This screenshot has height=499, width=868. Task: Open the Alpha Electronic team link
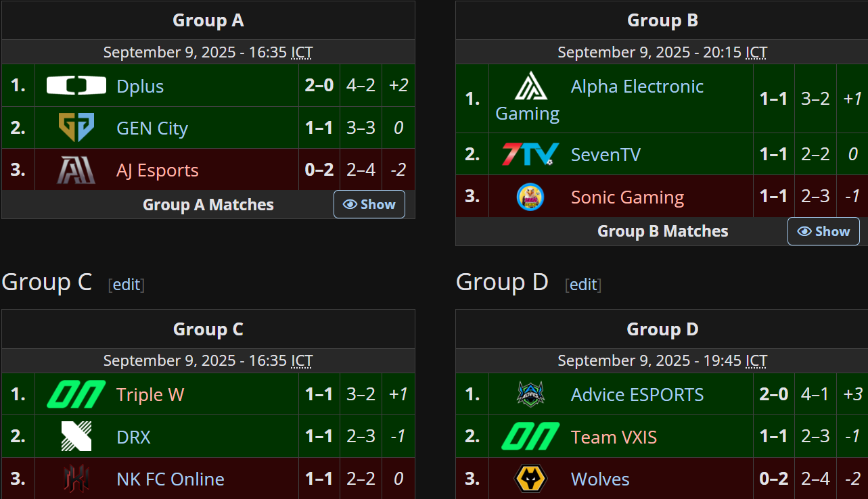(637, 87)
